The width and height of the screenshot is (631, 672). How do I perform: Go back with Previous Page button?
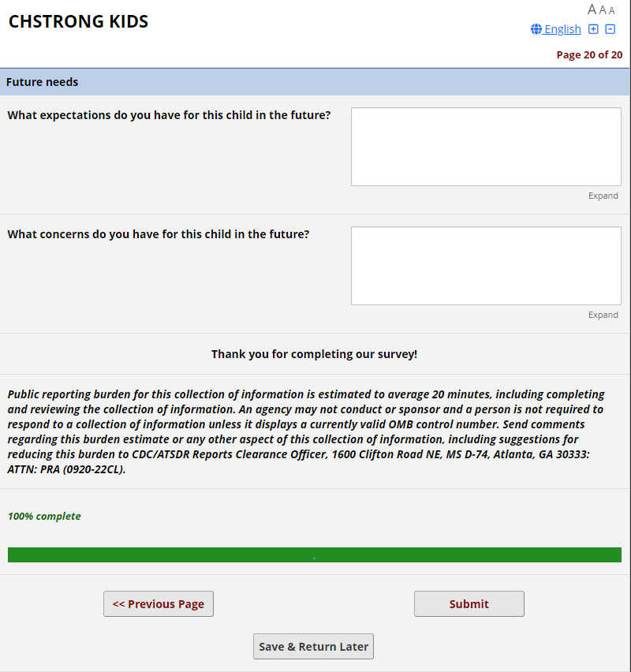pyautogui.click(x=159, y=604)
